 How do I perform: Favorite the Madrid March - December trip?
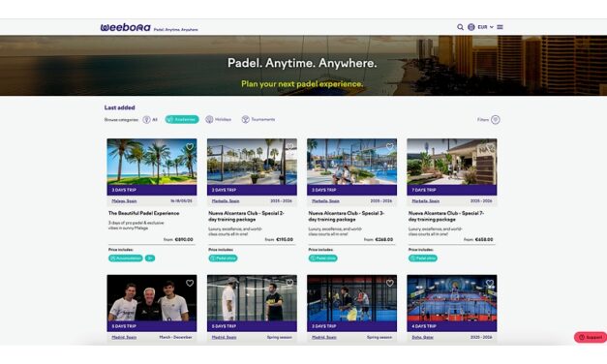coord(190,283)
